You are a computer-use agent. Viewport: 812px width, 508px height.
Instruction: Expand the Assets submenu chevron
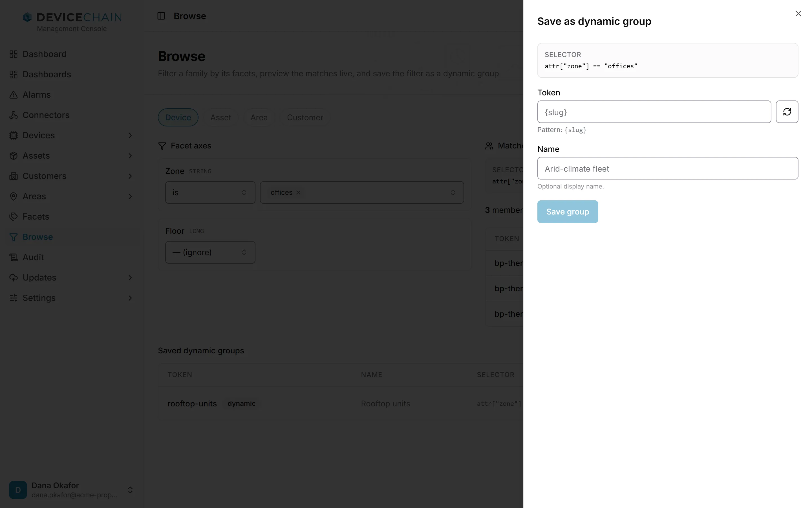pos(130,156)
